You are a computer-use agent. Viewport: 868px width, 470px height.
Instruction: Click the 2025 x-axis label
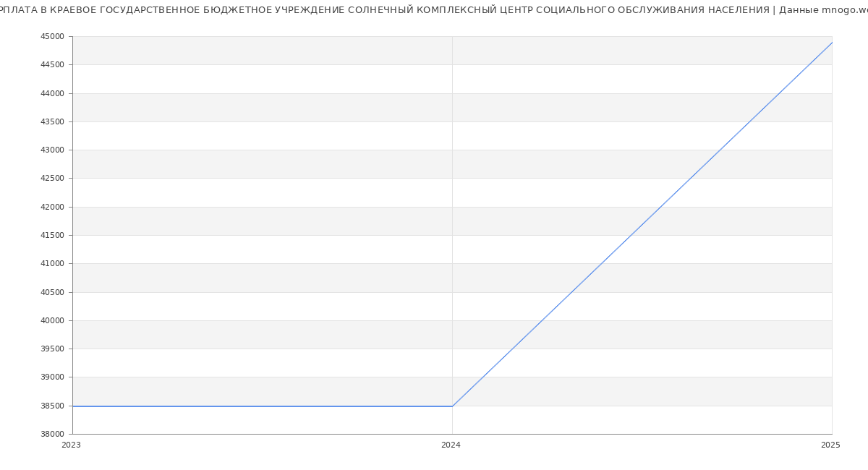coord(830,445)
